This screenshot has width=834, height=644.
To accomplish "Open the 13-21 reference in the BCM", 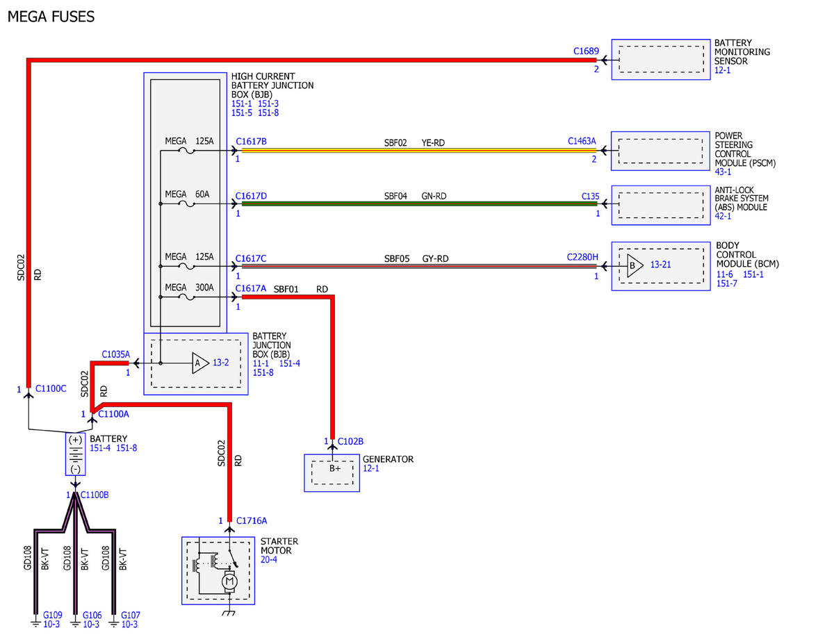I will tap(660, 265).
